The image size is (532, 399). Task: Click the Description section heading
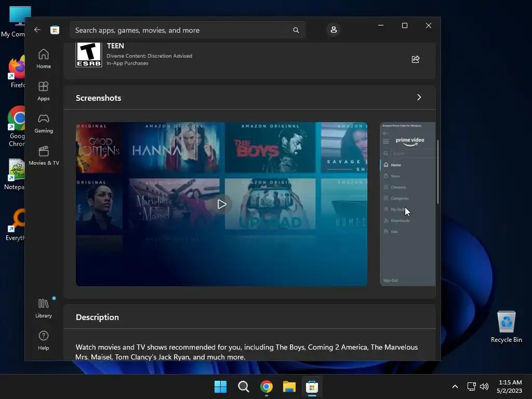pyautogui.click(x=97, y=317)
